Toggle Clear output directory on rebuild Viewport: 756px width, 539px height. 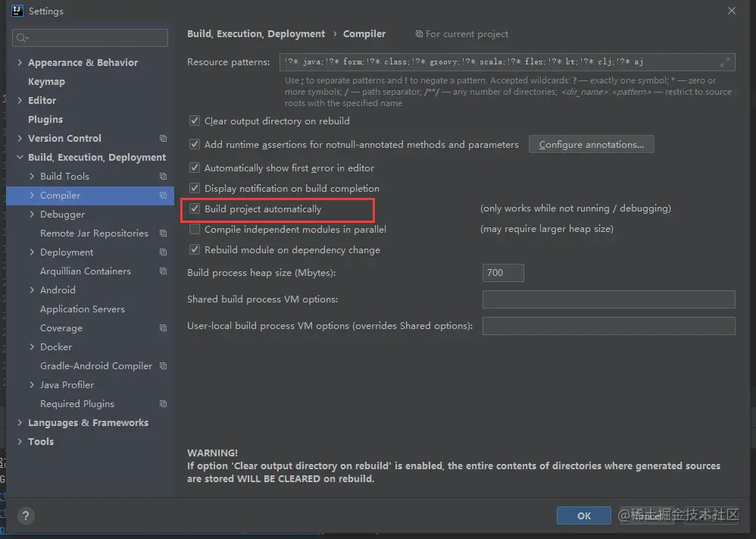[x=195, y=121]
